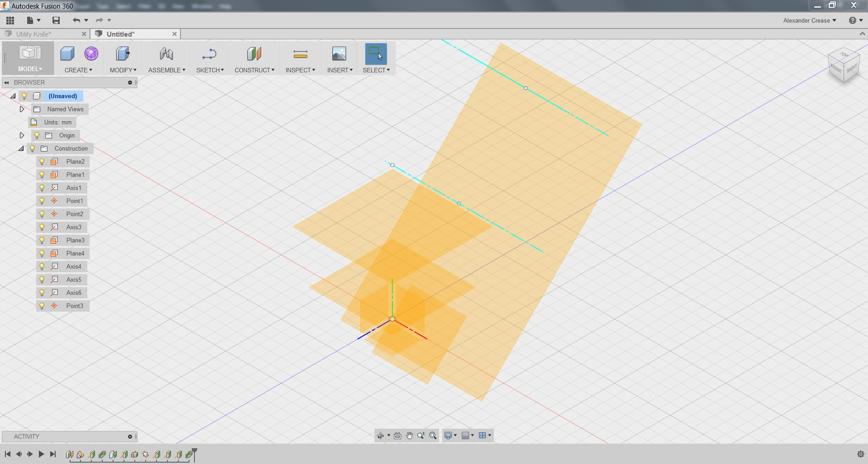The image size is (868, 464).
Task: Open the Sketch tool
Action: (209, 53)
